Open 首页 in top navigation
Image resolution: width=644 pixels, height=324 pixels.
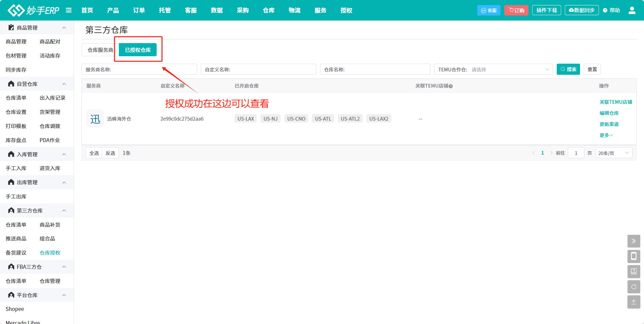(87, 10)
